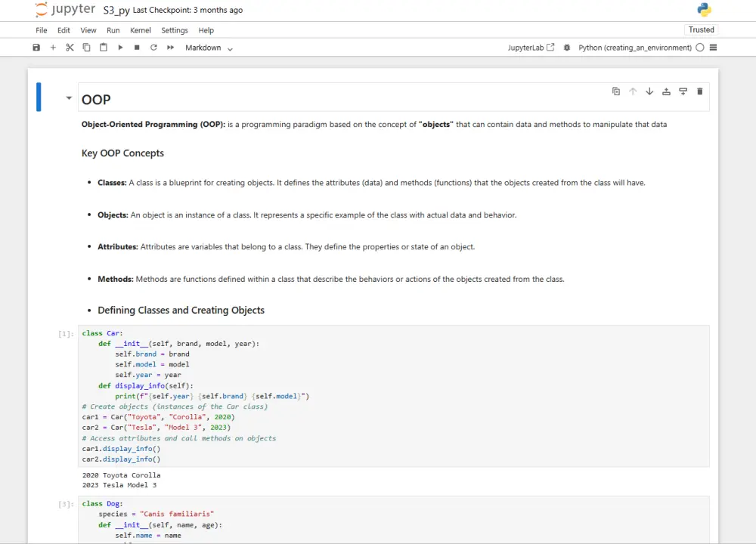
Task: Restart kernel and run all cells
Action: coord(170,48)
